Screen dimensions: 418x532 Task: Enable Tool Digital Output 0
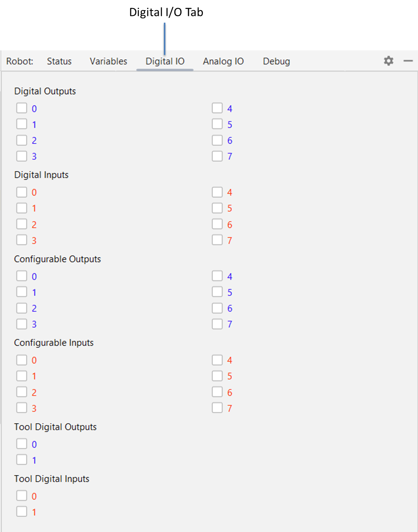[x=22, y=444]
